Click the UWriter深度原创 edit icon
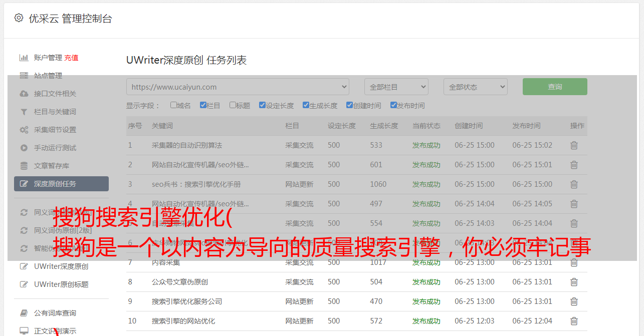The image size is (644, 336). point(24,266)
